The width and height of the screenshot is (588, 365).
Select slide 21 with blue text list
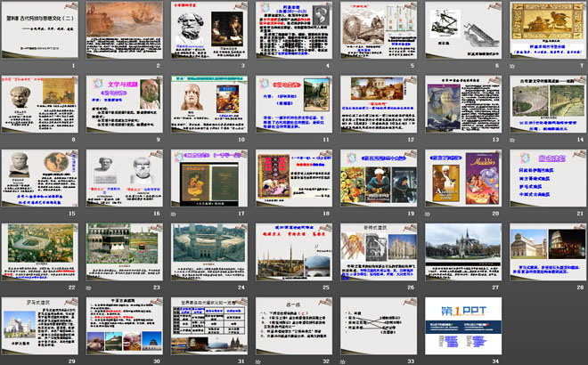548,178
